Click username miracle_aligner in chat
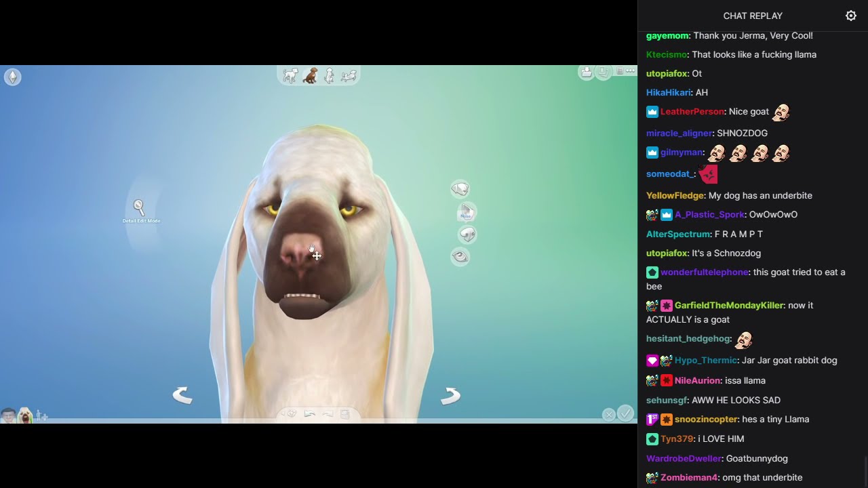868x488 pixels. coord(679,133)
